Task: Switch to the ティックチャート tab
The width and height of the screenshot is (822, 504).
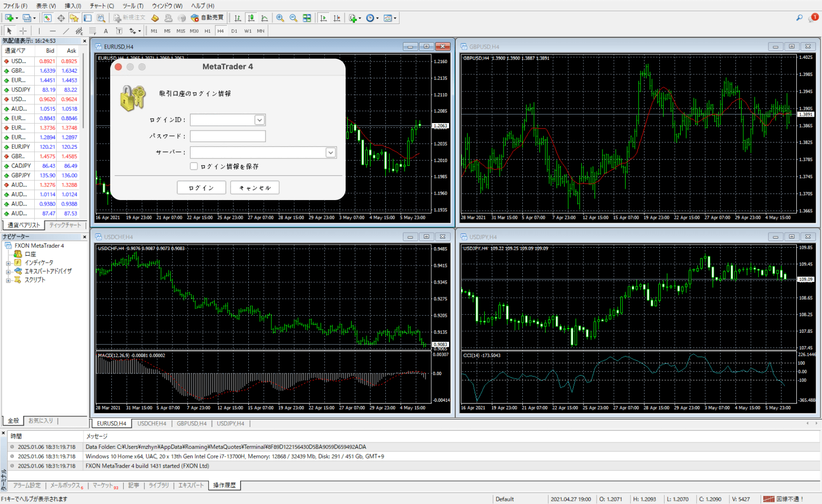Action: 65,225
